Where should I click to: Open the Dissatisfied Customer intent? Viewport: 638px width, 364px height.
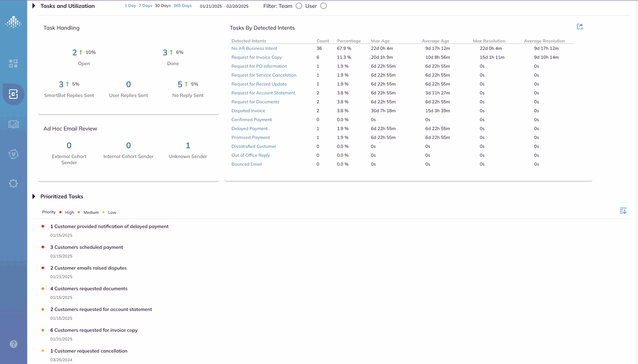[254, 146]
